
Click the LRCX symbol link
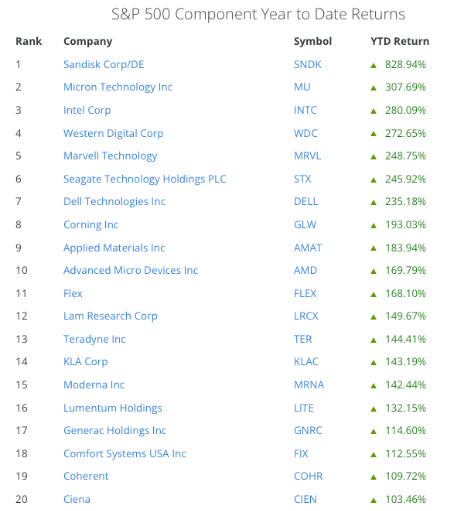click(306, 316)
